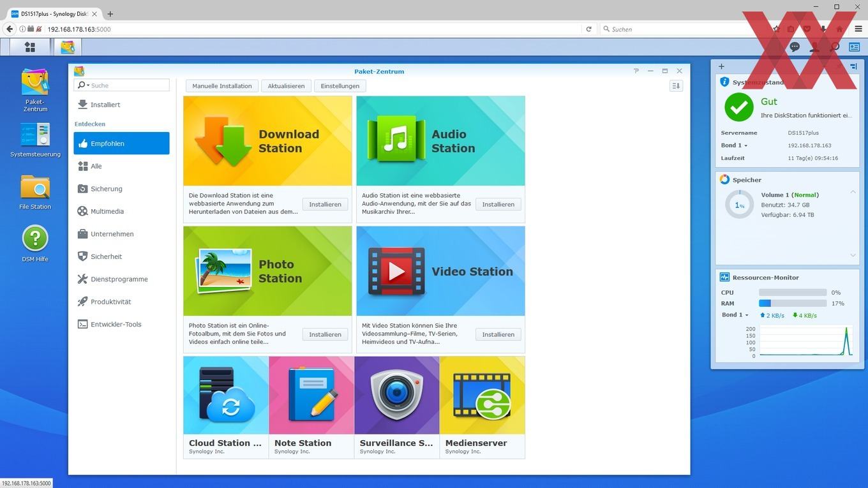
Task: Toggle the widgets panel icon in the DSM taskbar
Action: pos(854,47)
